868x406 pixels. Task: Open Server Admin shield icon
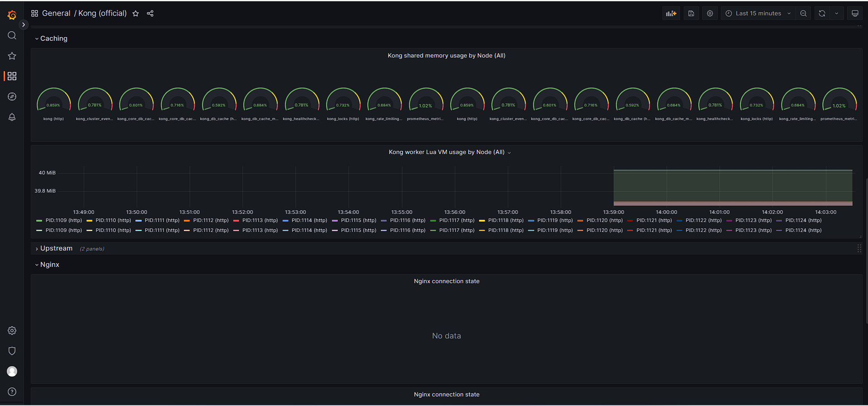[12, 351]
